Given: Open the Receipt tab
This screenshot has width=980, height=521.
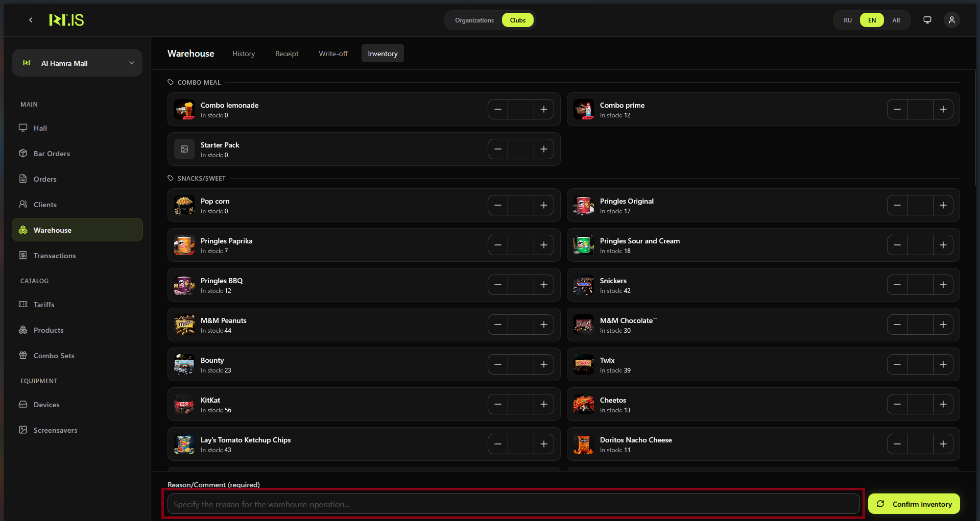Looking at the screenshot, I should coord(286,54).
